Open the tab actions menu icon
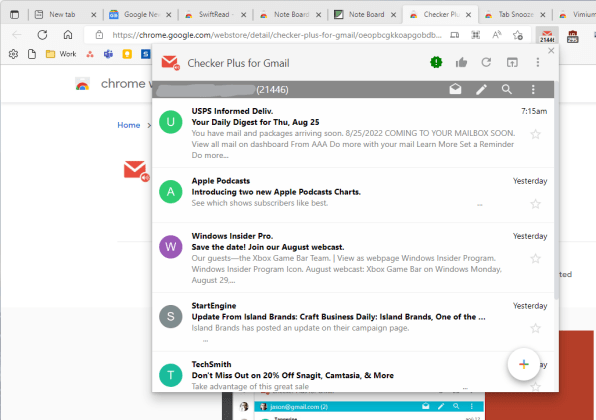Image resolution: width=596 pixels, height=420 pixels. pyautogui.click(x=14, y=15)
